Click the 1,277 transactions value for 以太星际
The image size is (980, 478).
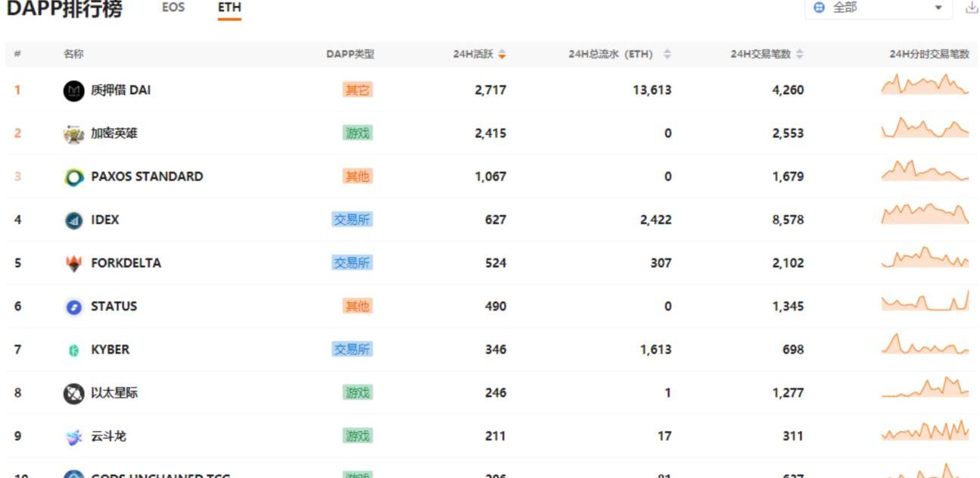pyautogui.click(x=788, y=392)
